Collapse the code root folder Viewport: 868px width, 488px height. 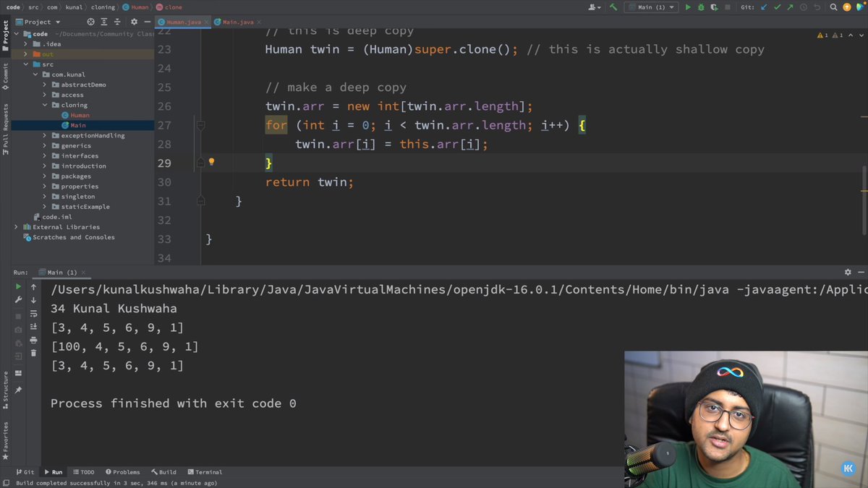[x=17, y=34]
